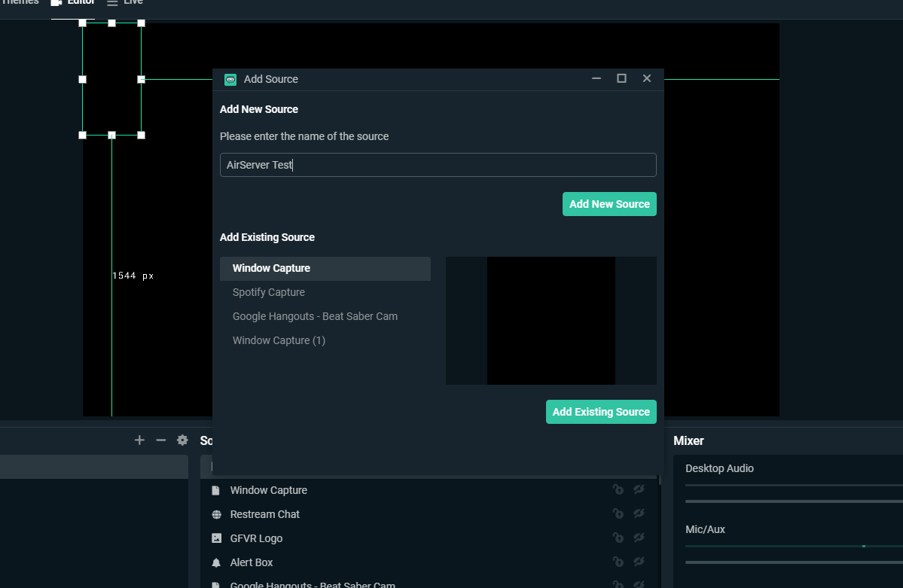Screen dimensions: 903x588
Task: Click the Add Existing Source button
Action: click(601, 412)
